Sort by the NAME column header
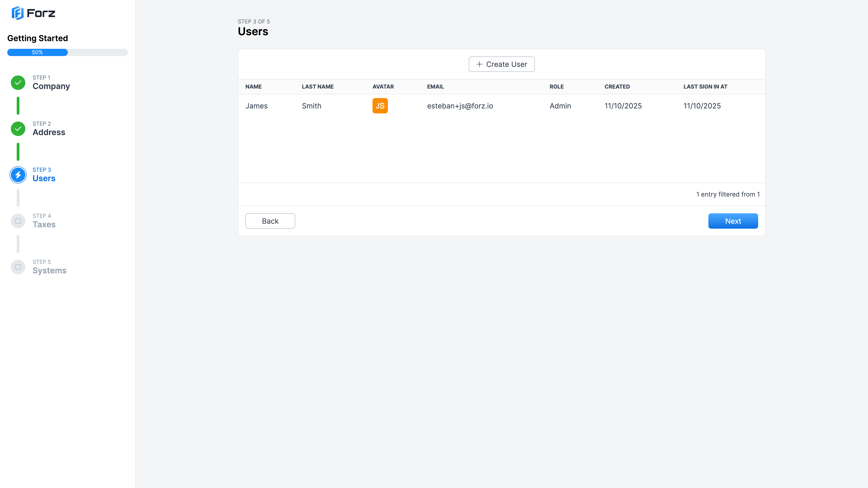Screen dimensions: 868x488 (x=253, y=87)
